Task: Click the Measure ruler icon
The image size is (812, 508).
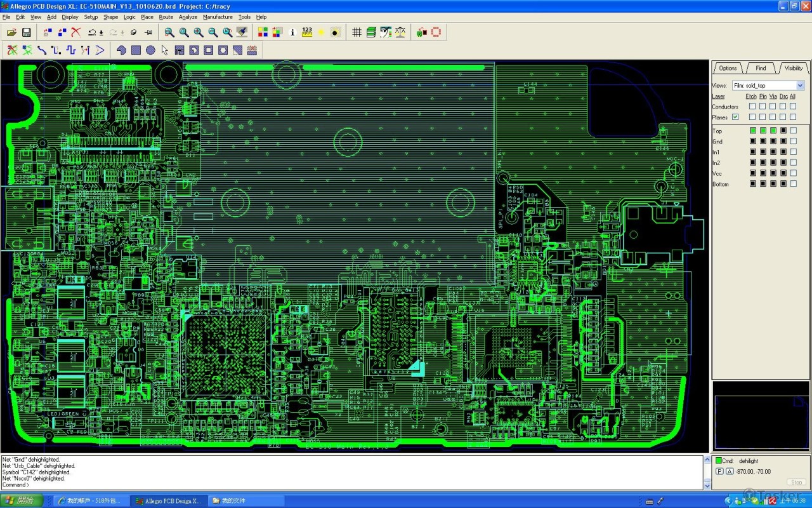Action: [307, 32]
